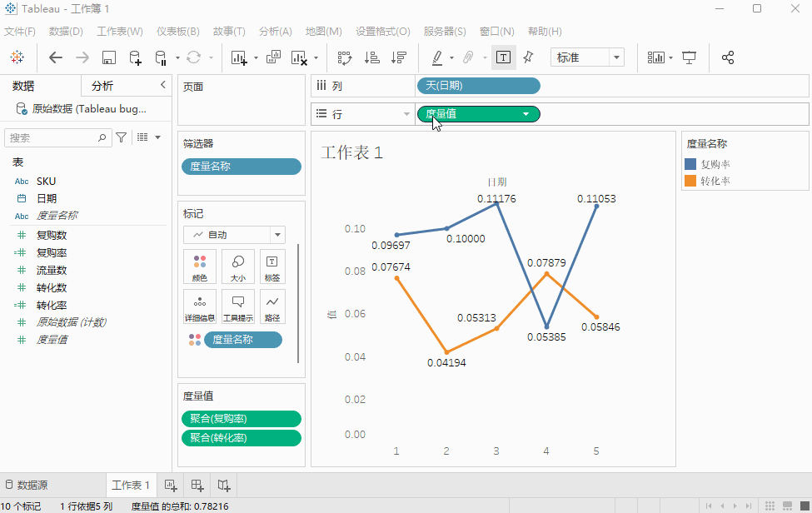The height and width of the screenshot is (513, 812).
Task: Click the add new data source icon
Action: point(135,57)
